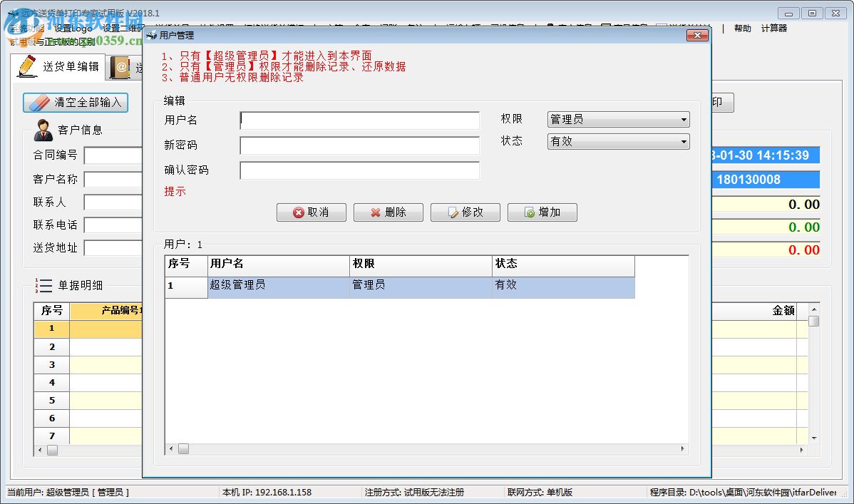Click the red X icon on 删除 button
The height and width of the screenshot is (504, 854).
click(x=374, y=212)
